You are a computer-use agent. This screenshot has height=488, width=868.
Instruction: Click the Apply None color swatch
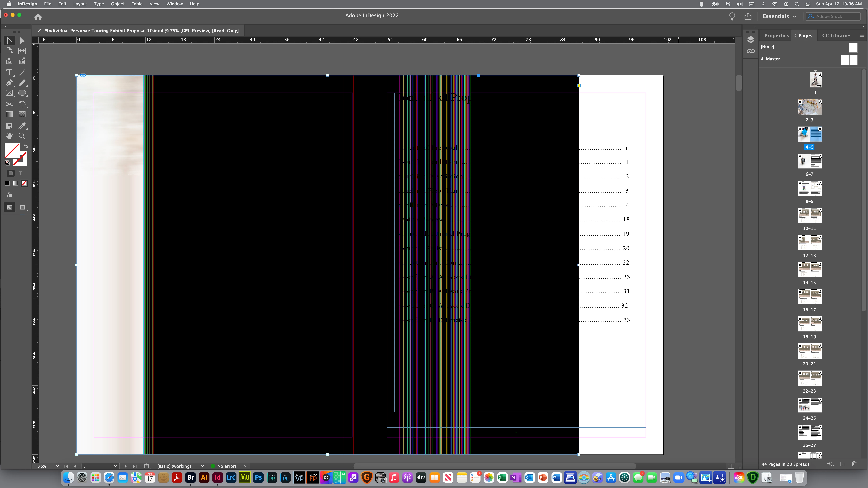(x=24, y=183)
